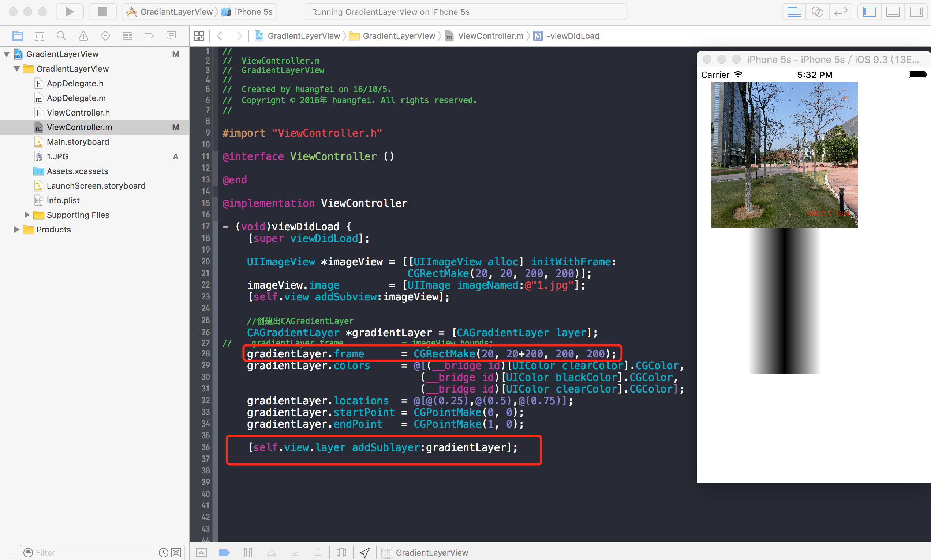Expand the Products folder in navigator

coord(15,229)
